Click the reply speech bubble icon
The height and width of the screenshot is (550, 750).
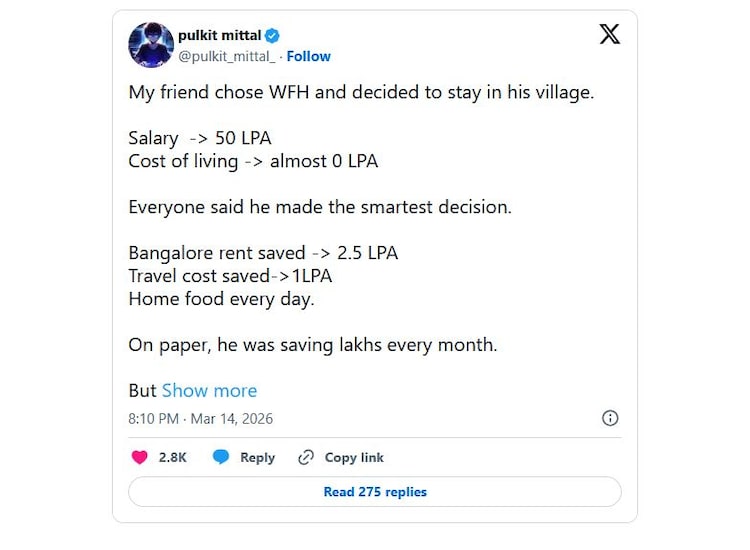[221, 457]
